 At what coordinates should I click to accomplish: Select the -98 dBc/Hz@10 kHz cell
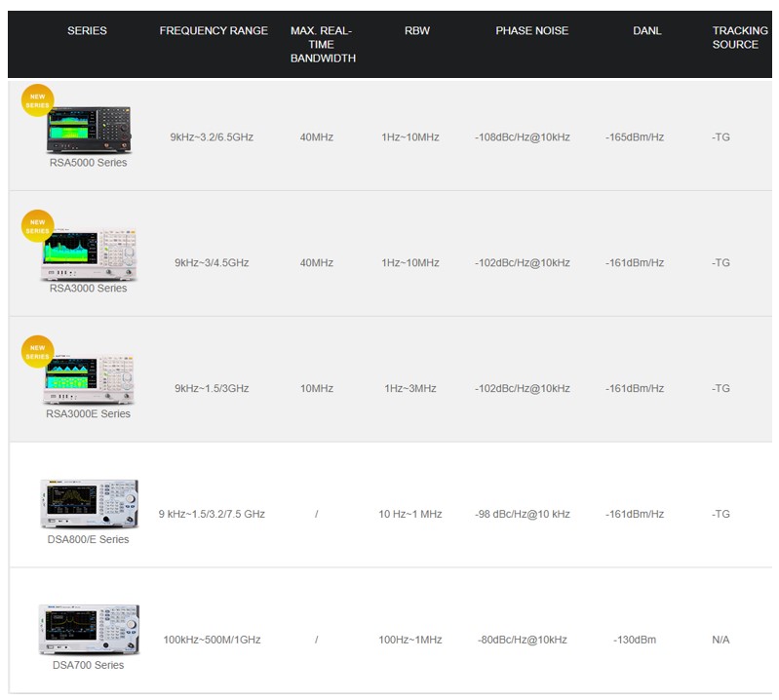click(x=523, y=514)
